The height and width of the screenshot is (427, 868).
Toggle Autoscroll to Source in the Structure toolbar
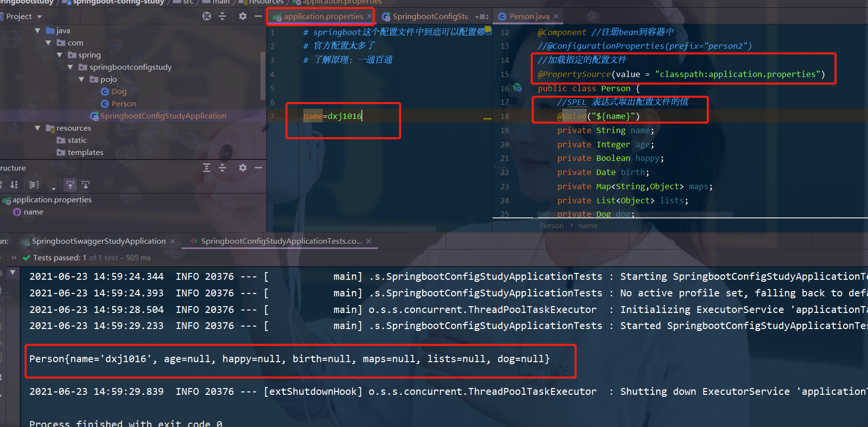[70, 185]
